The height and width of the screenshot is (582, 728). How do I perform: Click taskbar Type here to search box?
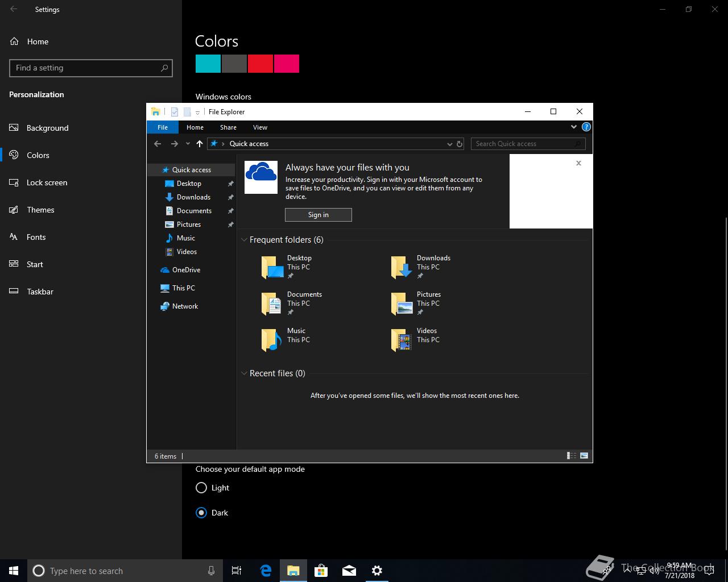click(125, 571)
